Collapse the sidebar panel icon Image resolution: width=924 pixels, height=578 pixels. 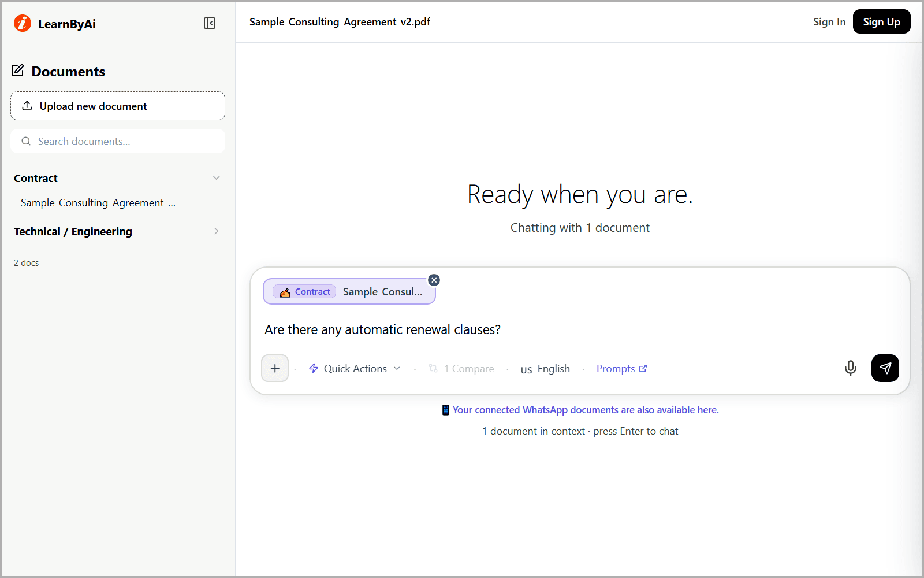210,23
